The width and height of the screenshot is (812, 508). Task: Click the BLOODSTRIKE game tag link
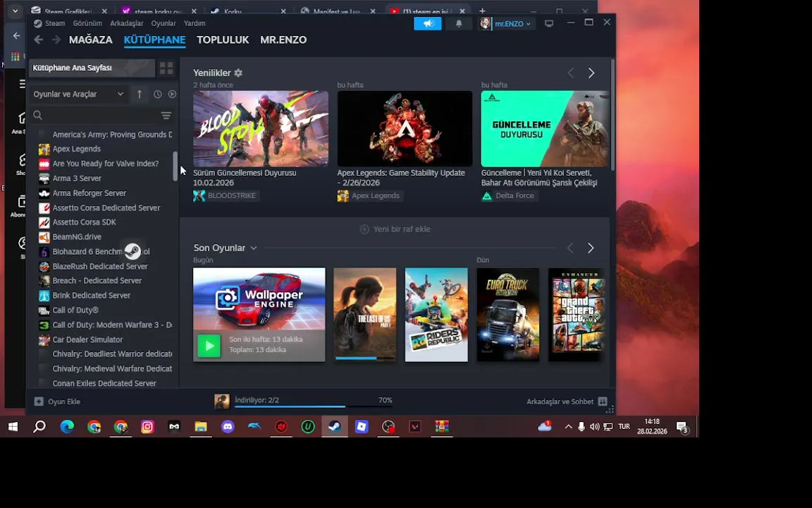point(226,195)
